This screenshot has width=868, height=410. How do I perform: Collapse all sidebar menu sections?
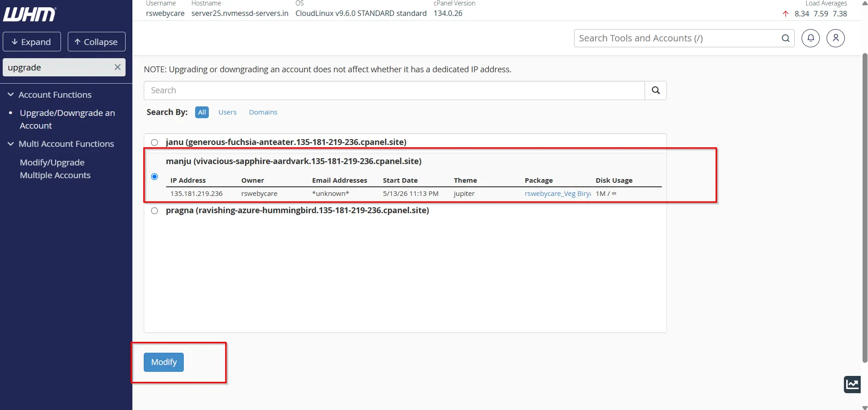(x=96, y=42)
